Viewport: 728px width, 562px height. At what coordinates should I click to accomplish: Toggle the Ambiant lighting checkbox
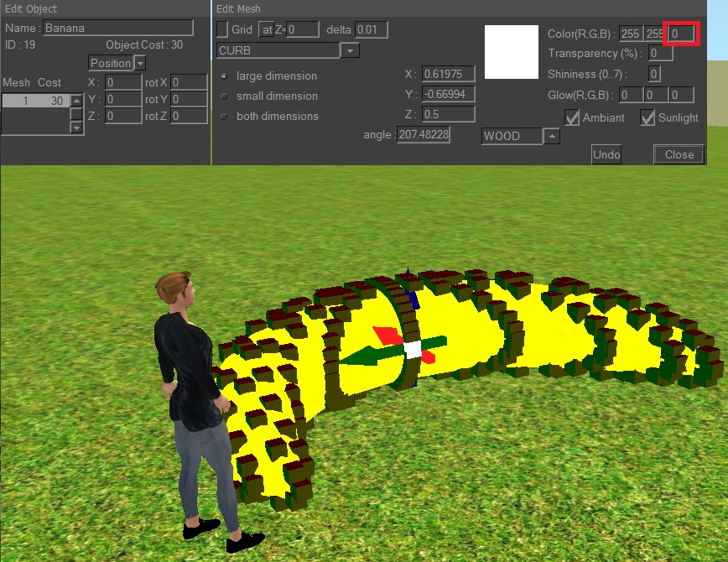[572, 117]
